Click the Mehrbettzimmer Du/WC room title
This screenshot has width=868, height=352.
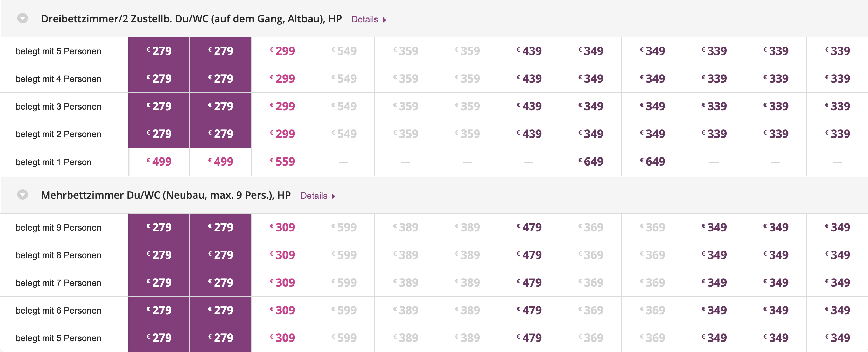tap(166, 195)
